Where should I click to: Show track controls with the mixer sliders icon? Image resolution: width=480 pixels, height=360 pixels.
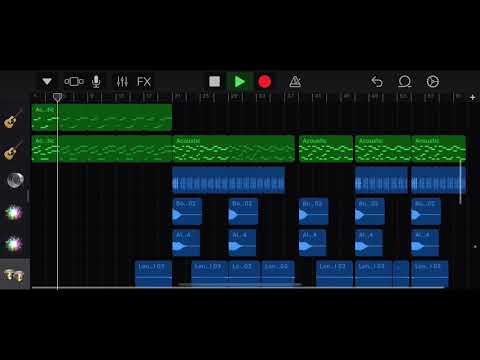click(122, 81)
